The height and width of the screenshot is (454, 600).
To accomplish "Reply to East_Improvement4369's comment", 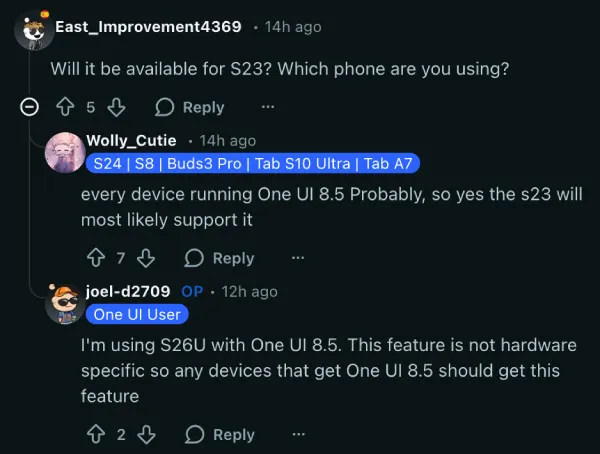I will pos(190,107).
